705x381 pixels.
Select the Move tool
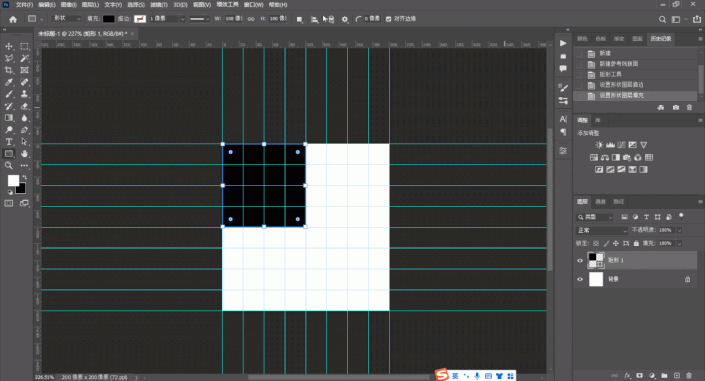point(9,46)
